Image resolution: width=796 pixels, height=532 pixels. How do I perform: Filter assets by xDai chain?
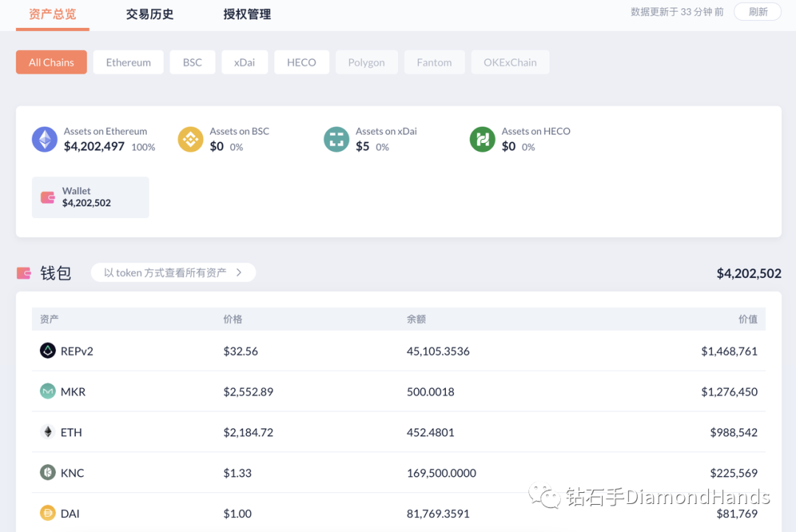pyautogui.click(x=245, y=63)
